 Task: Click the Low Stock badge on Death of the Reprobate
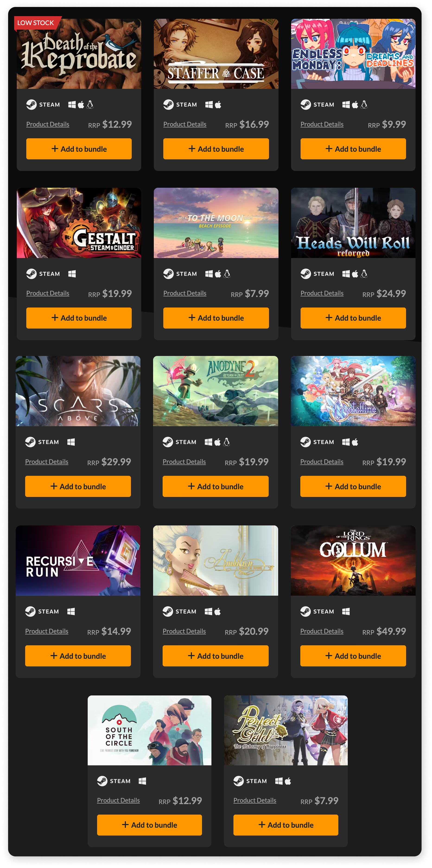[x=36, y=23]
